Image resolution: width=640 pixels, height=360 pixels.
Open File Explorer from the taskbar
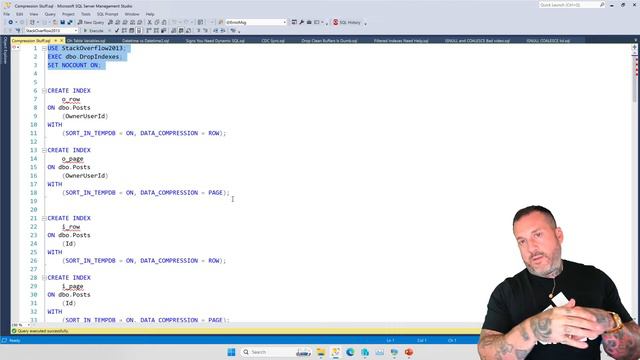click(x=321, y=352)
